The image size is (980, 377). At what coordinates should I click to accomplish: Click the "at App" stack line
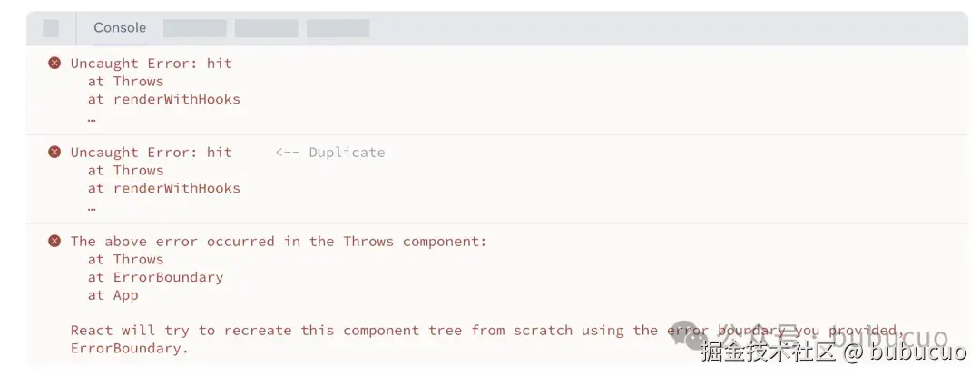(113, 295)
